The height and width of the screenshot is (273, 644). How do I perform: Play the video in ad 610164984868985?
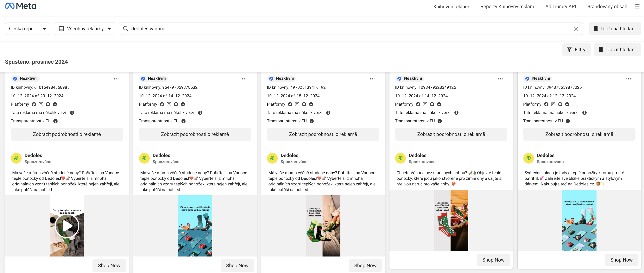(x=67, y=226)
